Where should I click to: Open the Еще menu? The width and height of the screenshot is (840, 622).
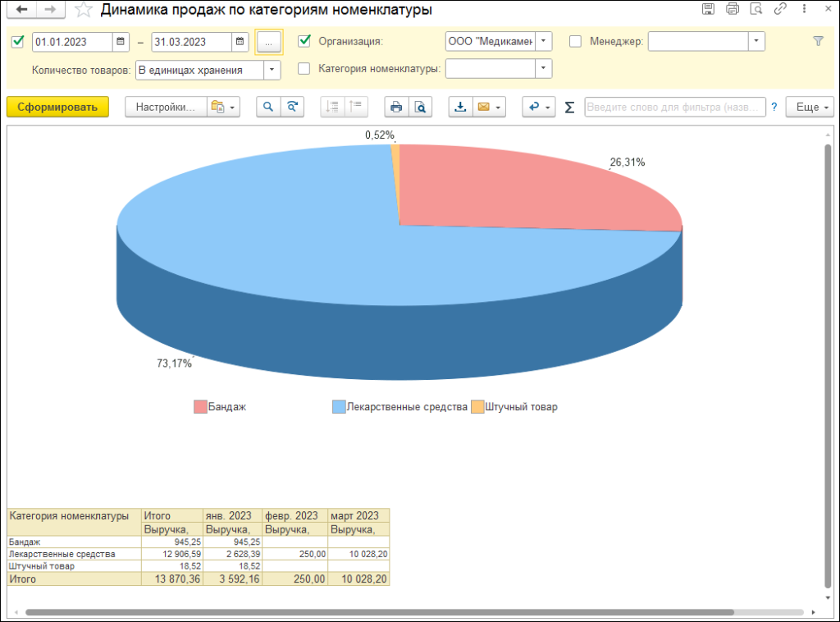coord(810,107)
